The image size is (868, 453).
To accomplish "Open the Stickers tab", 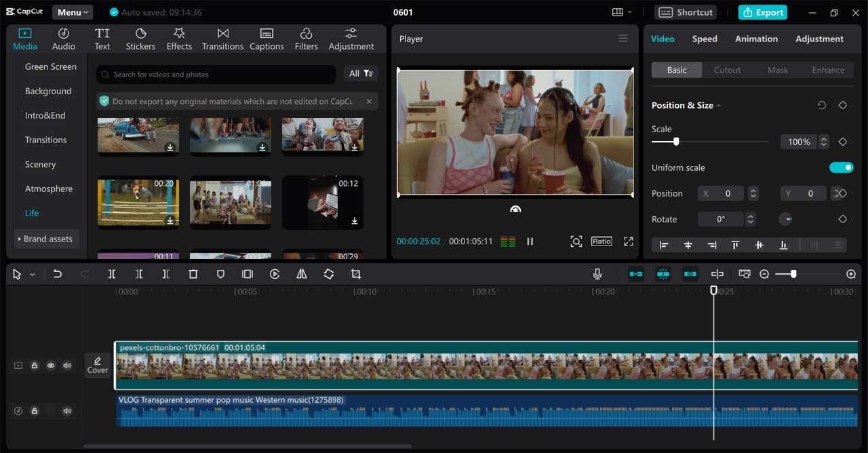I will pos(140,39).
